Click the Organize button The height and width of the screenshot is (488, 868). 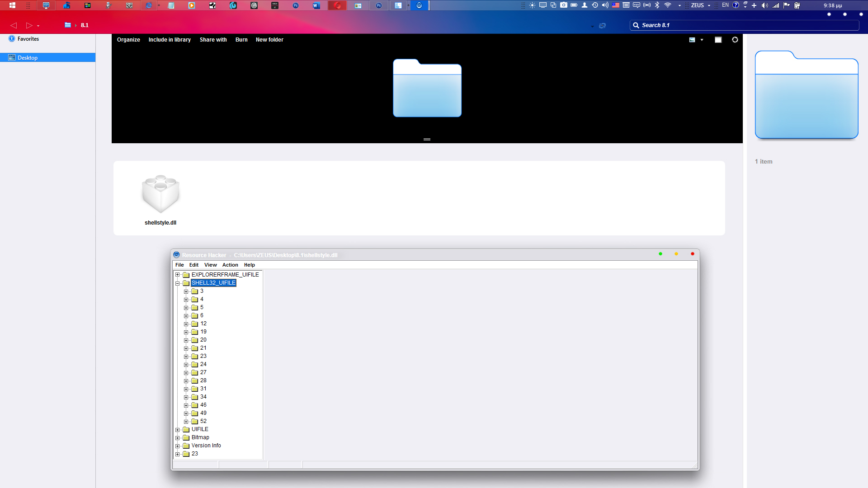(128, 40)
